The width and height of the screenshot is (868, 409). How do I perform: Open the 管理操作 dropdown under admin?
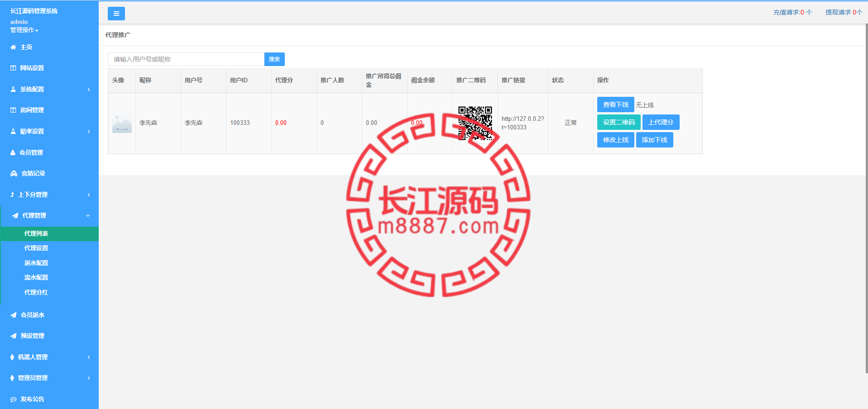(24, 30)
